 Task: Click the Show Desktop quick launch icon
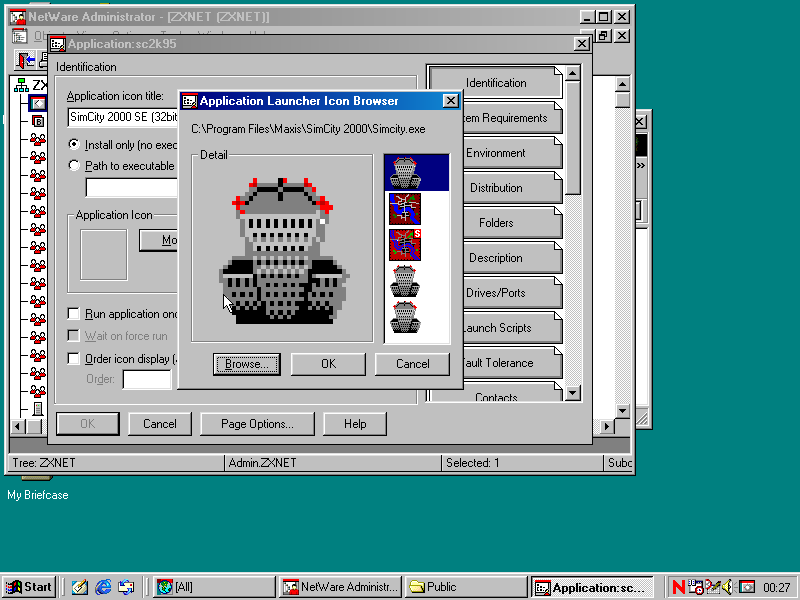tap(80, 587)
